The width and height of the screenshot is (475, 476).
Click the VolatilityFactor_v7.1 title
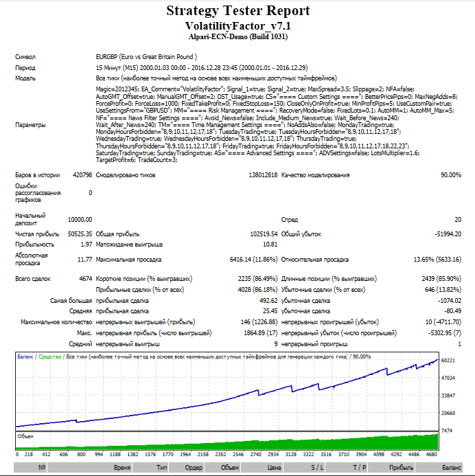pyautogui.click(x=237, y=26)
